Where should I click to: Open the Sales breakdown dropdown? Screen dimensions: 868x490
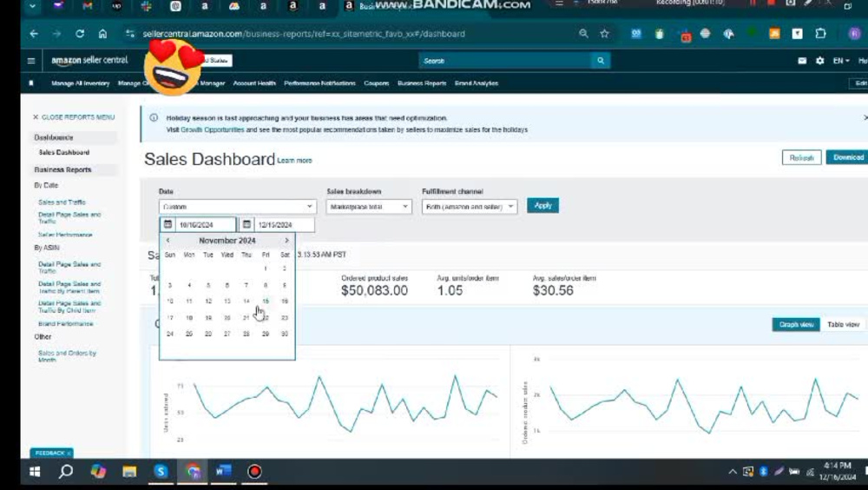coord(369,207)
